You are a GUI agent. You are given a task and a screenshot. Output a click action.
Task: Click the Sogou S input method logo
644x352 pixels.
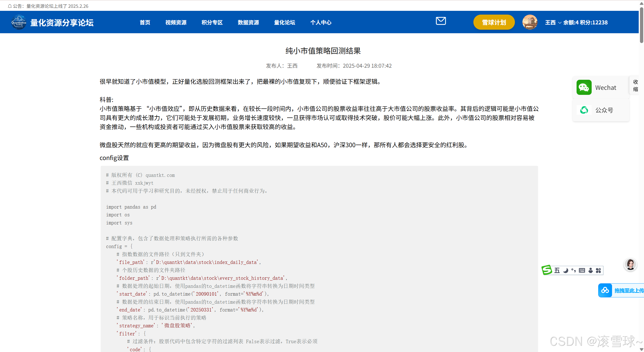(547, 270)
